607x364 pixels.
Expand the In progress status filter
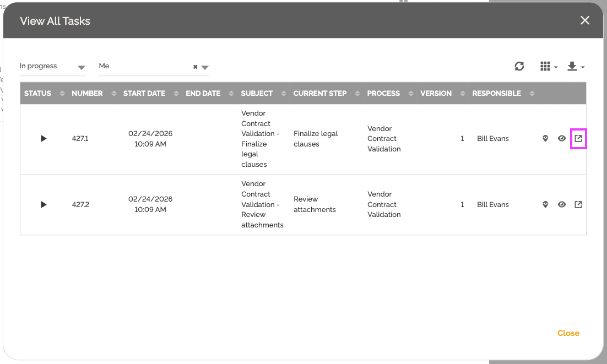click(x=82, y=67)
